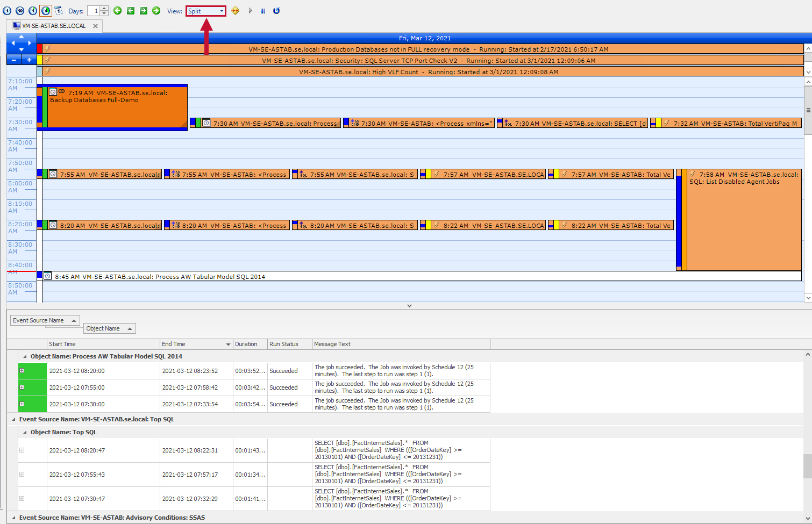Pause calendar auto-refresh with the pause icon
812x524 pixels.
pyautogui.click(x=263, y=11)
